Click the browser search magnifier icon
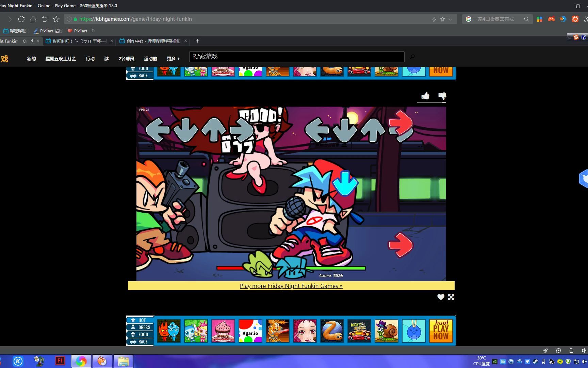 tap(526, 19)
